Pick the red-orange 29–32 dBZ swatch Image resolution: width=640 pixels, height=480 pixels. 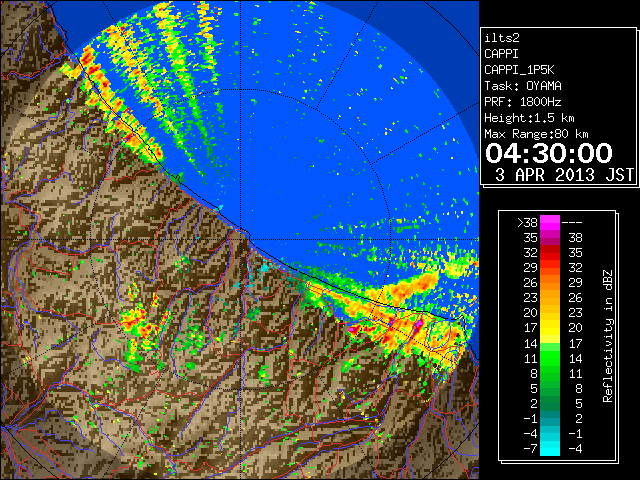(x=550, y=267)
